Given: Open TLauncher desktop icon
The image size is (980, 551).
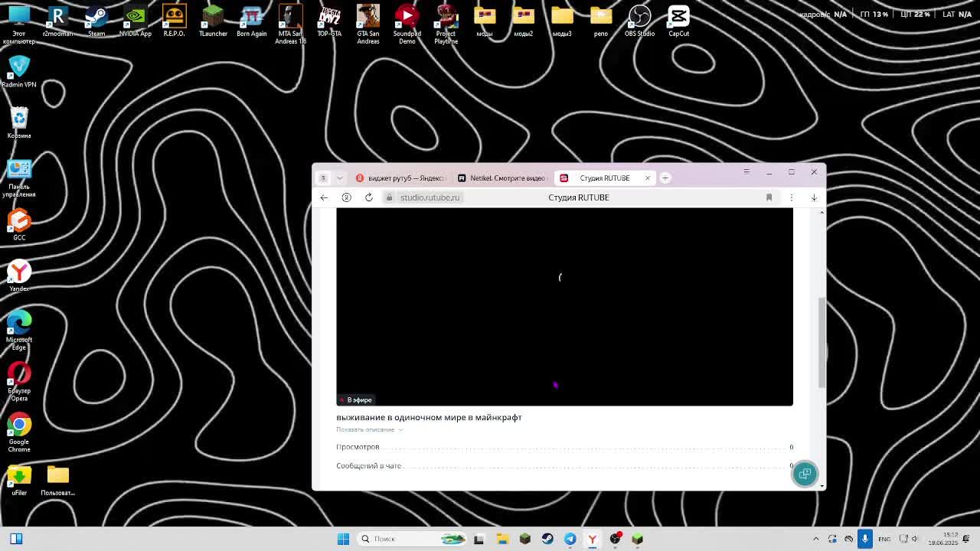Looking at the screenshot, I should (x=213, y=21).
